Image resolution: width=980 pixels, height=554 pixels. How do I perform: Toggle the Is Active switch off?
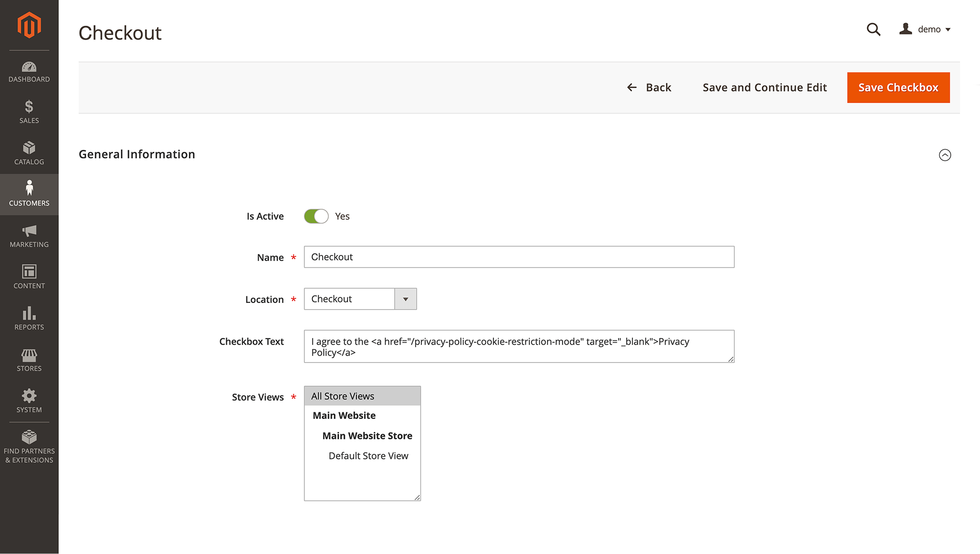pos(316,216)
